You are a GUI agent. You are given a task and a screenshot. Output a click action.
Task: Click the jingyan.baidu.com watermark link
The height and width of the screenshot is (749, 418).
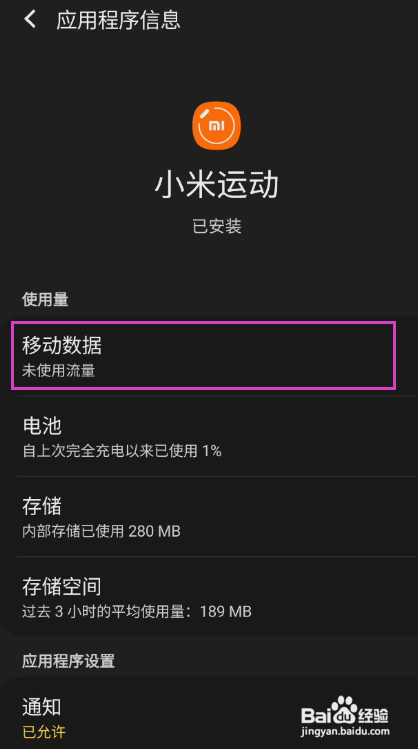point(346,731)
